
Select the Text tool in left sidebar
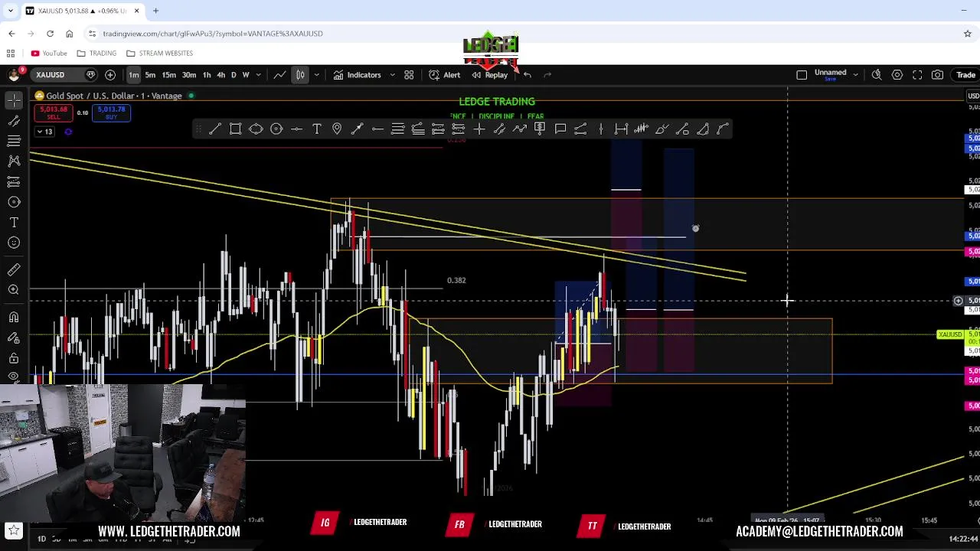[14, 222]
